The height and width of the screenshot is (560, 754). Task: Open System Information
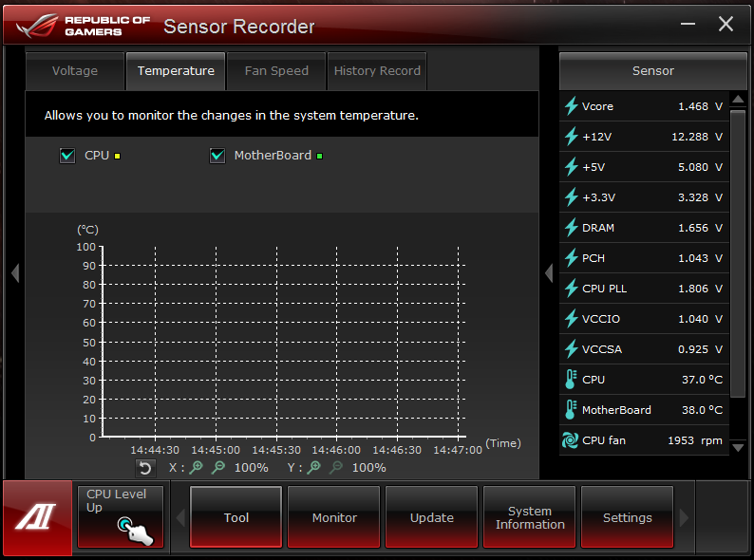[x=530, y=516]
